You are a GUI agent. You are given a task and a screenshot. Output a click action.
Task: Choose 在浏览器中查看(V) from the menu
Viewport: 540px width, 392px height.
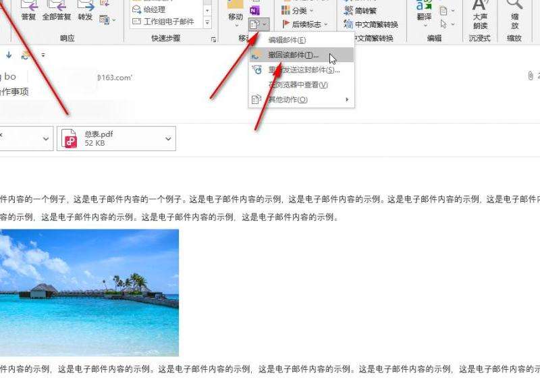click(x=301, y=84)
